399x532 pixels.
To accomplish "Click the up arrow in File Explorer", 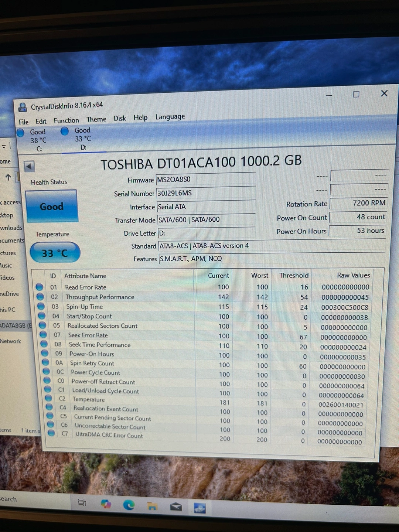I will [8, 177].
